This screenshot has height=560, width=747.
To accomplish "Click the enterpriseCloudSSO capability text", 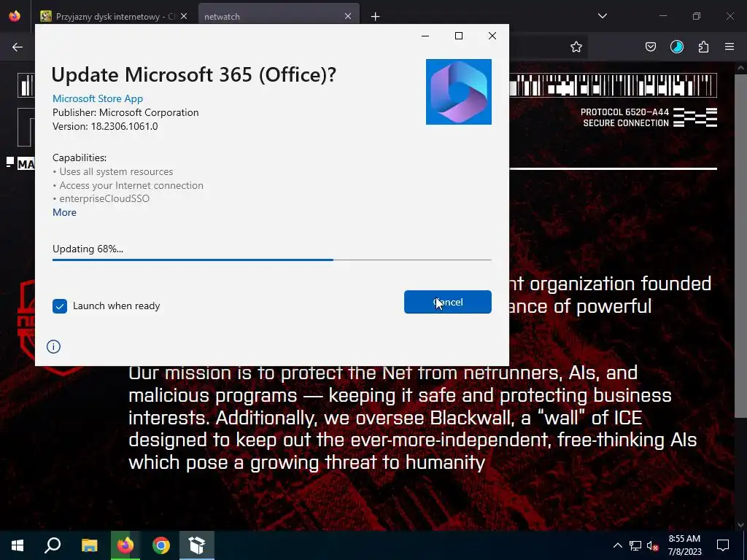I will 104,198.
